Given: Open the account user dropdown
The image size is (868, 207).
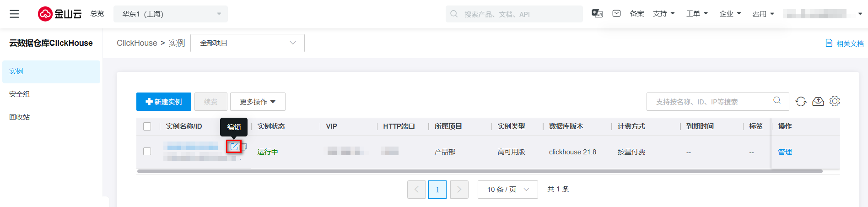Looking at the screenshot, I should tap(822, 14).
